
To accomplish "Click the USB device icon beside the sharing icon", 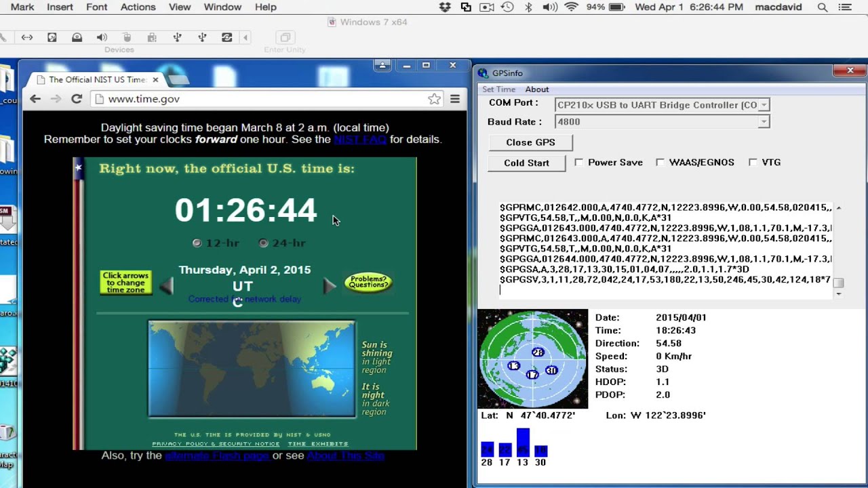I will coord(202,37).
